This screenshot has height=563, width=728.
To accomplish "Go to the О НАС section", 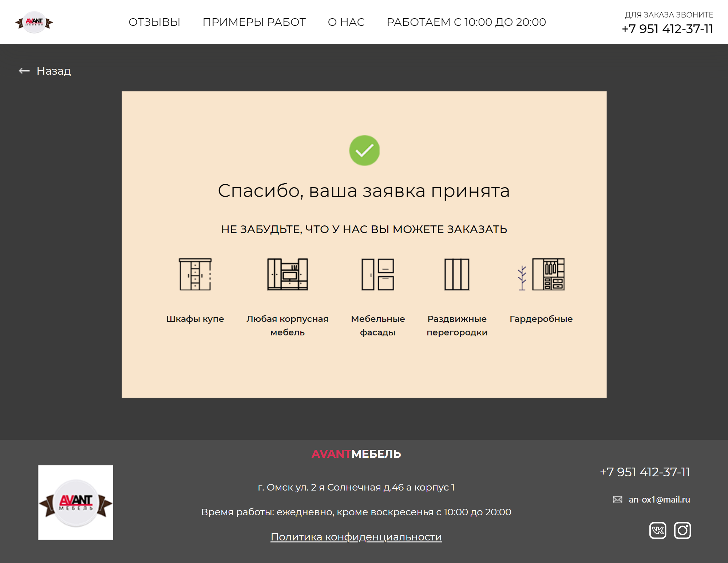I will coord(346,22).
